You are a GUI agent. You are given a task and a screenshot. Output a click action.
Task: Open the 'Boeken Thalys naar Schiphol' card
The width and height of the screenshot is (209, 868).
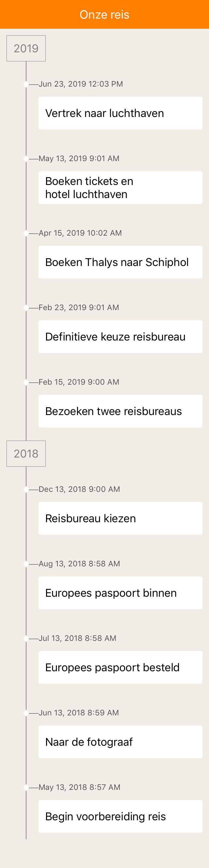(120, 262)
